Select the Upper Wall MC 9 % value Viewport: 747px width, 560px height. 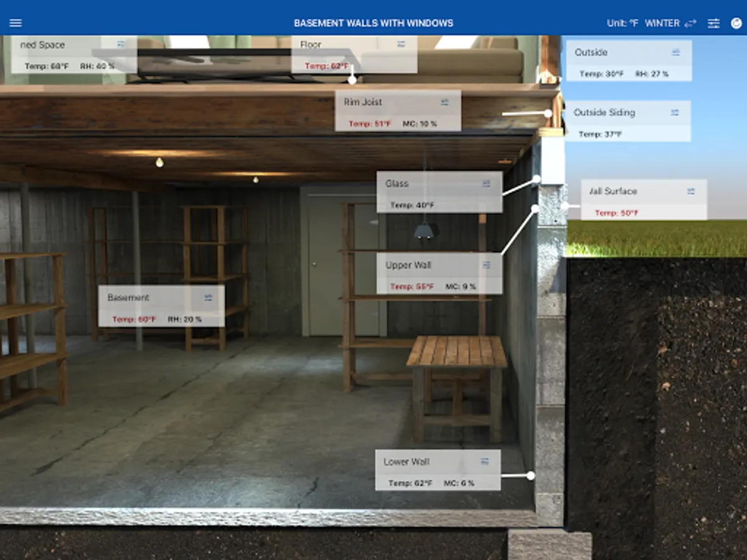point(461,287)
